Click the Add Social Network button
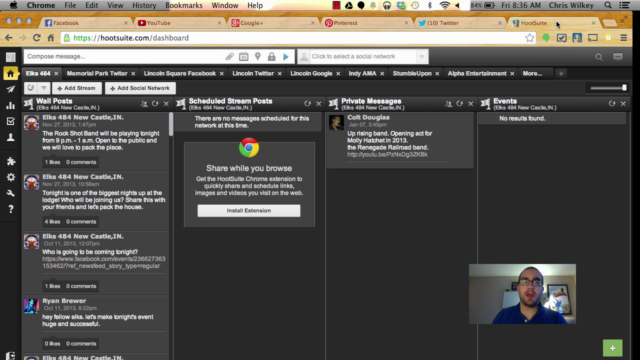Screen dimensions: 640x360 [140, 88]
